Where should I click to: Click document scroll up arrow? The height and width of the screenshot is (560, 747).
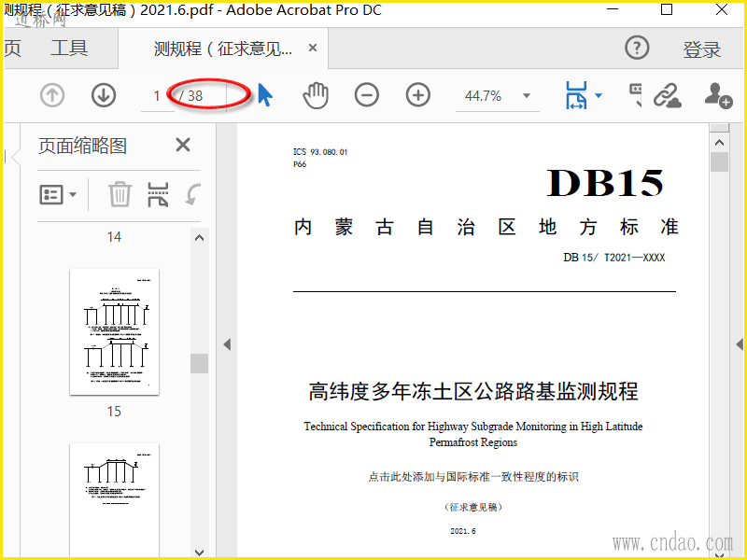[719, 143]
